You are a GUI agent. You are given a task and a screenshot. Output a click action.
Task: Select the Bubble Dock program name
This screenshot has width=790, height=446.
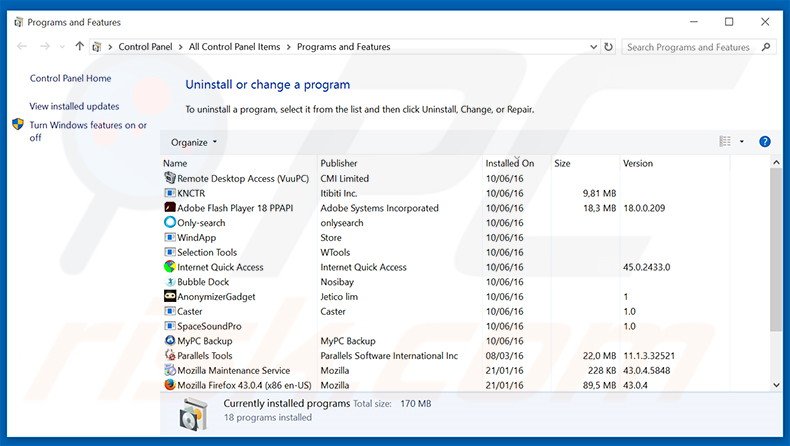pos(203,282)
